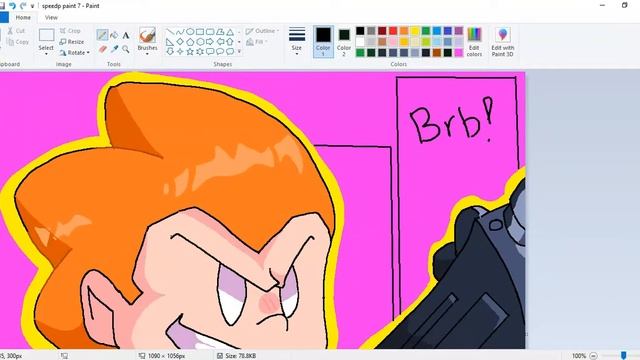Choose the Rectangle shape
Screen dimensions: 640x360
pos(200,32)
